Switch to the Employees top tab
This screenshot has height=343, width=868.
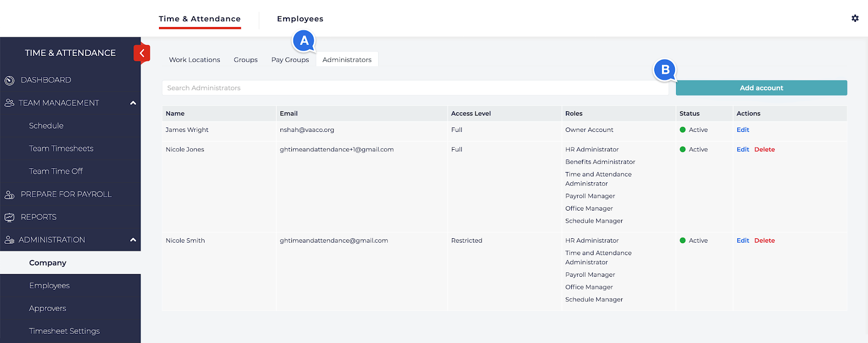pyautogui.click(x=300, y=19)
